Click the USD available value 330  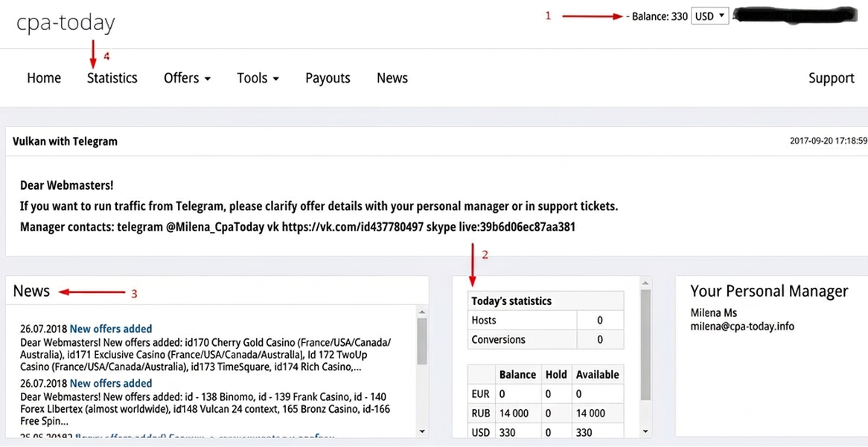584,432
